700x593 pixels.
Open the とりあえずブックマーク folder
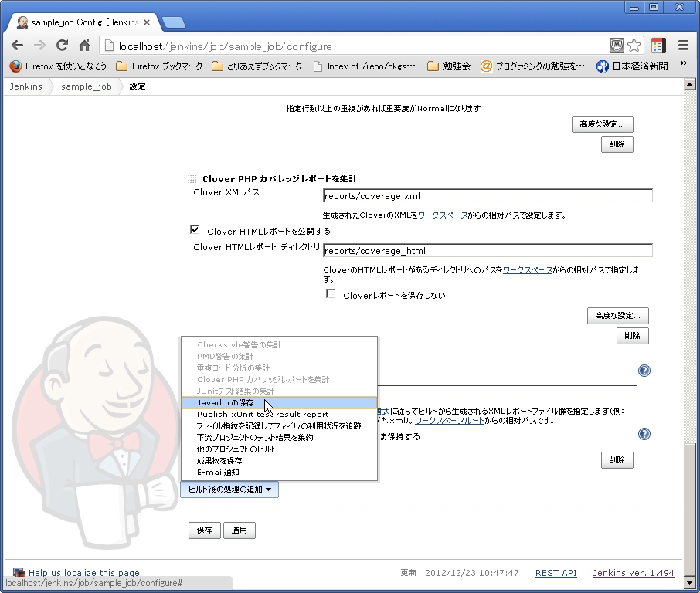point(257,66)
